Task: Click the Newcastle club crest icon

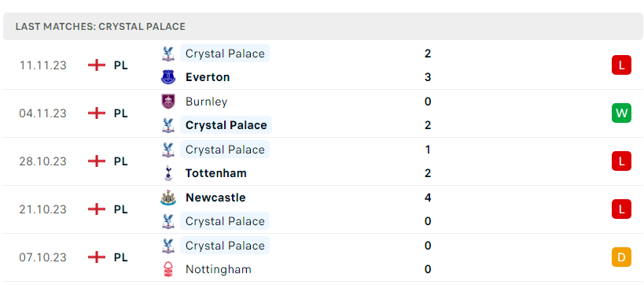Action: pos(168,198)
